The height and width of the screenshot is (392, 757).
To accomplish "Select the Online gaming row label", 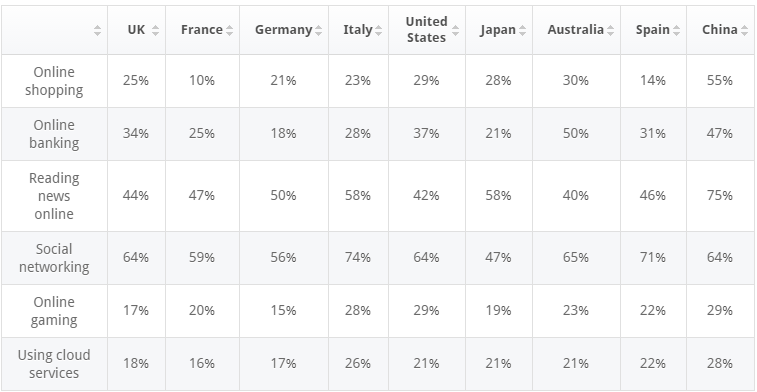I will 54,310.
